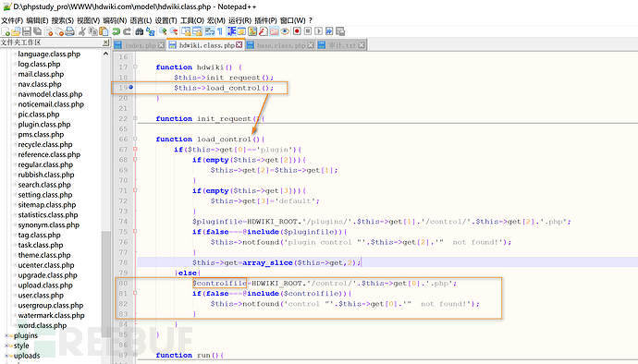The image size is (638, 364).
Task: Click the Zoom Out magnifier icon
Action: pos(174,31)
